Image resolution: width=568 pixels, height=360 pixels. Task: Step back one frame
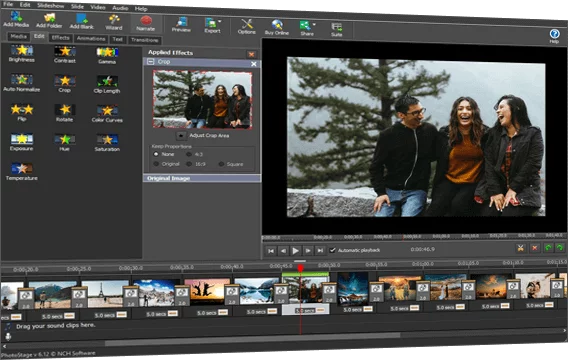pos(283,250)
